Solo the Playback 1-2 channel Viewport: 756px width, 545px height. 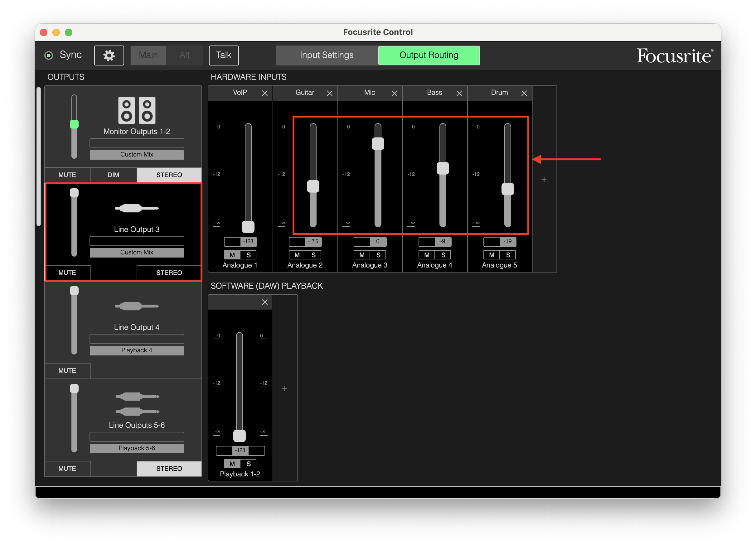click(x=248, y=464)
